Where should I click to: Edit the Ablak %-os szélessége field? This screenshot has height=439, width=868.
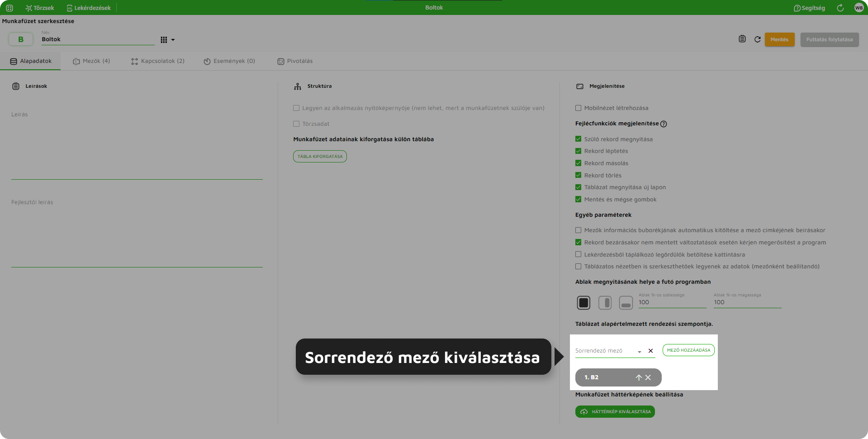[672, 302]
